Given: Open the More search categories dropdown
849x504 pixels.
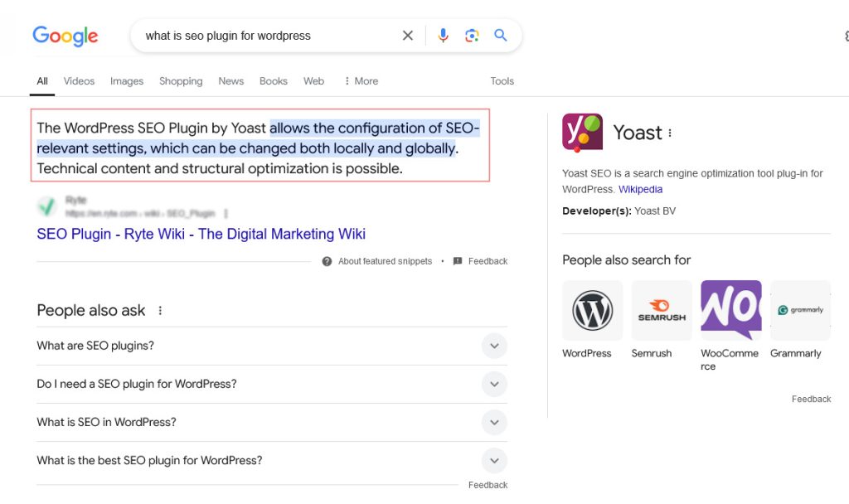Looking at the screenshot, I should tap(361, 80).
